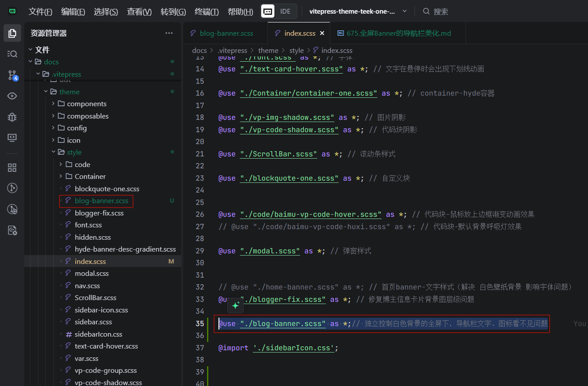Viewport: 588px width, 386px height.
Task: Open the Explorer panel more actions ellipsis
Action: coord(169,33)
